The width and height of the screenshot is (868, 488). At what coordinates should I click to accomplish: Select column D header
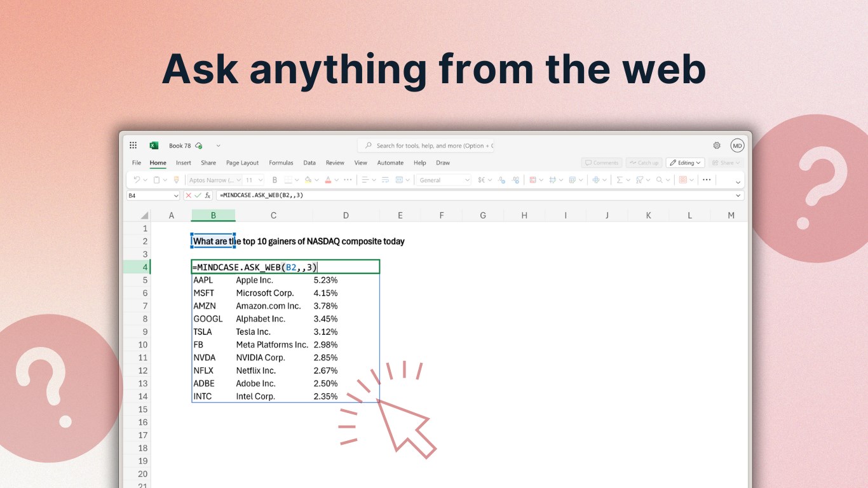[346, 215]
